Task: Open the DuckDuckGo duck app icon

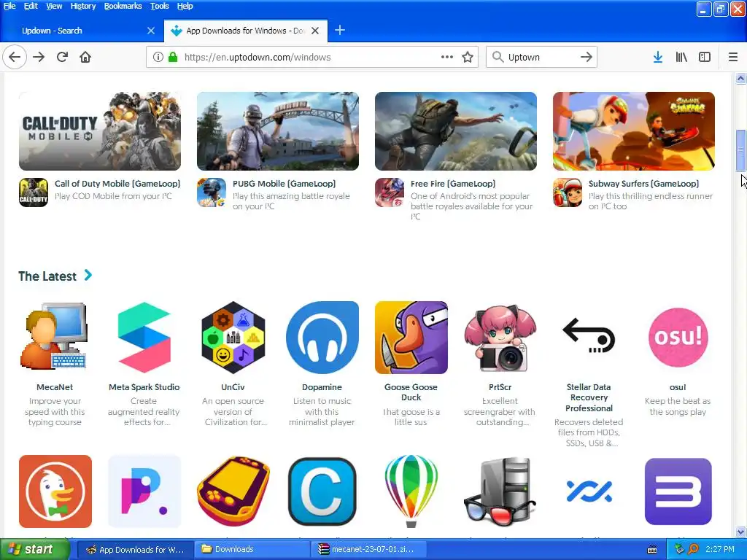Action: (55, 491)
